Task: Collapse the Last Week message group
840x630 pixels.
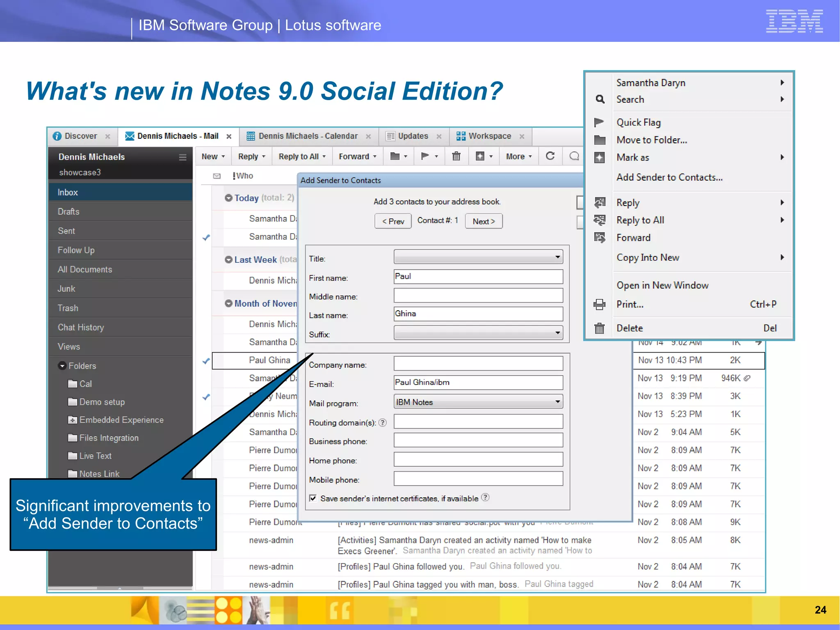Action: (x=228, y=260)
